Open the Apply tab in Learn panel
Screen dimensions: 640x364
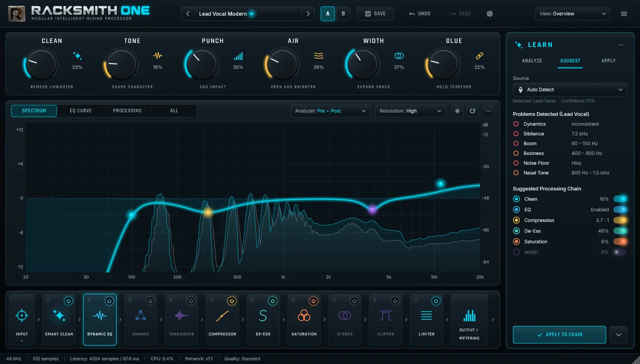pos(608,61)
